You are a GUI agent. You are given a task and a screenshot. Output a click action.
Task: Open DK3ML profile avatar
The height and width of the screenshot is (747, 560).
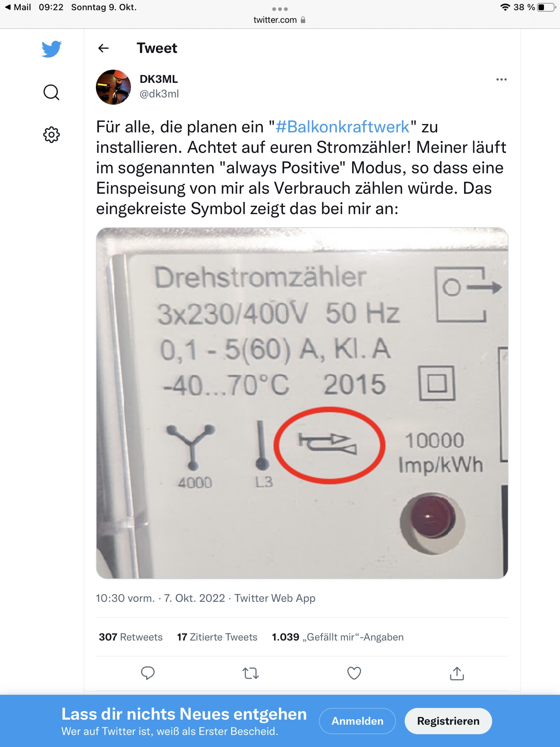click(x=113, y=87)
